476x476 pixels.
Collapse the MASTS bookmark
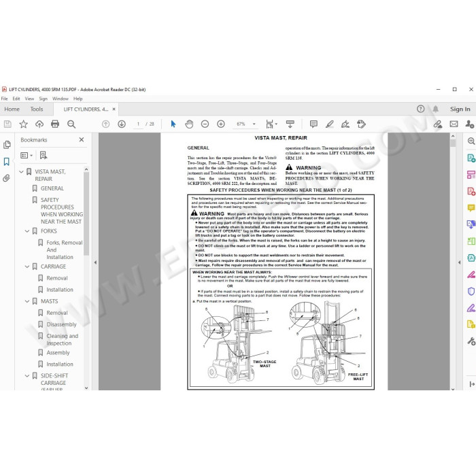coord(27,301)
